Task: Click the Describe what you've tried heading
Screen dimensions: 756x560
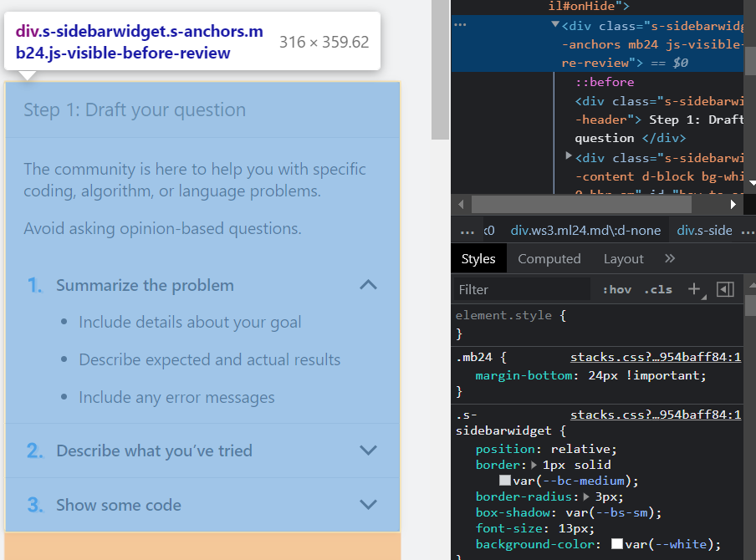Action: pyautogui.click(x=154, y=451)
